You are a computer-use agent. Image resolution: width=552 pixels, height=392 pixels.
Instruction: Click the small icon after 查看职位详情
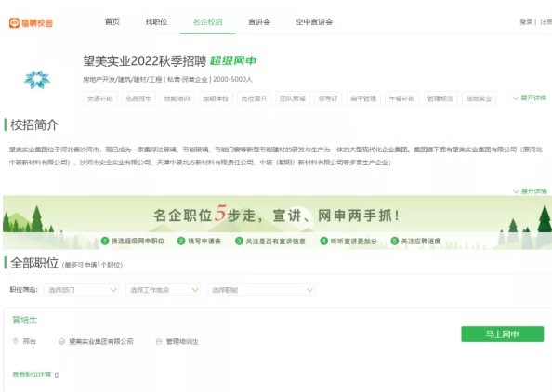[57, 375]
